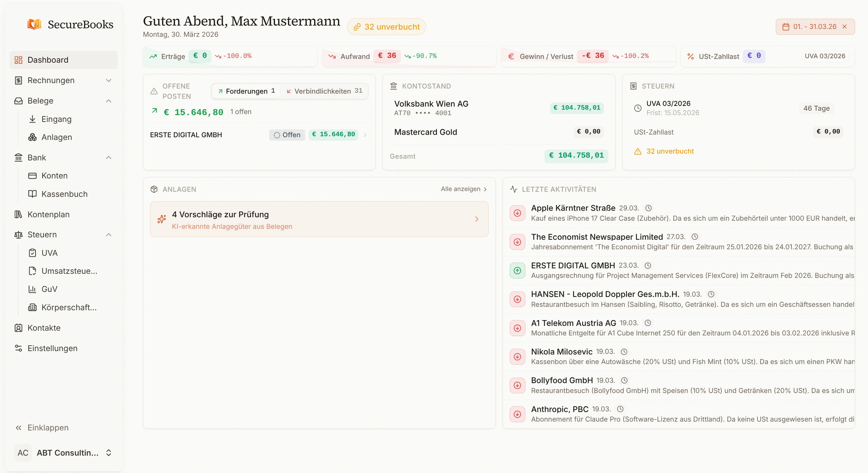This screenshot has height=473, width=868.
Task: Click the Kontostand bank icon
Action: (394, 86)
